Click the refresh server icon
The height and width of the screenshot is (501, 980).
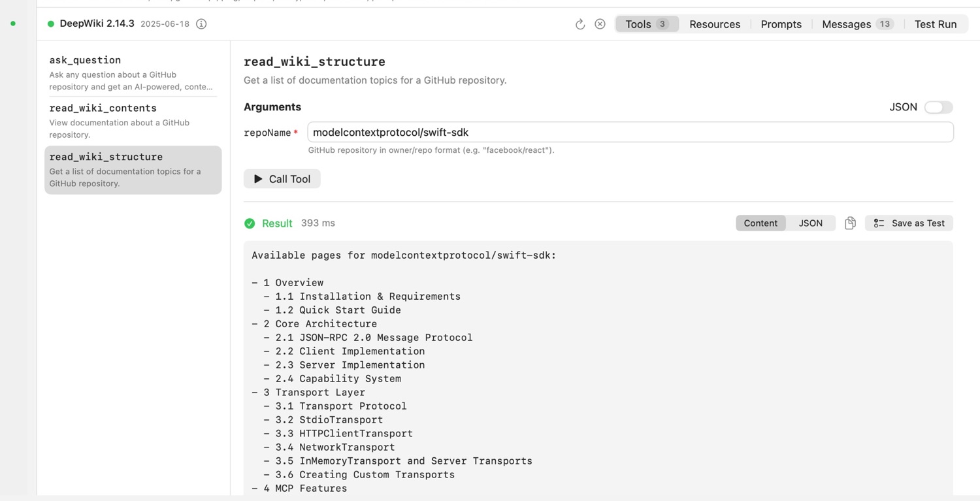click(x=580, y=24)
